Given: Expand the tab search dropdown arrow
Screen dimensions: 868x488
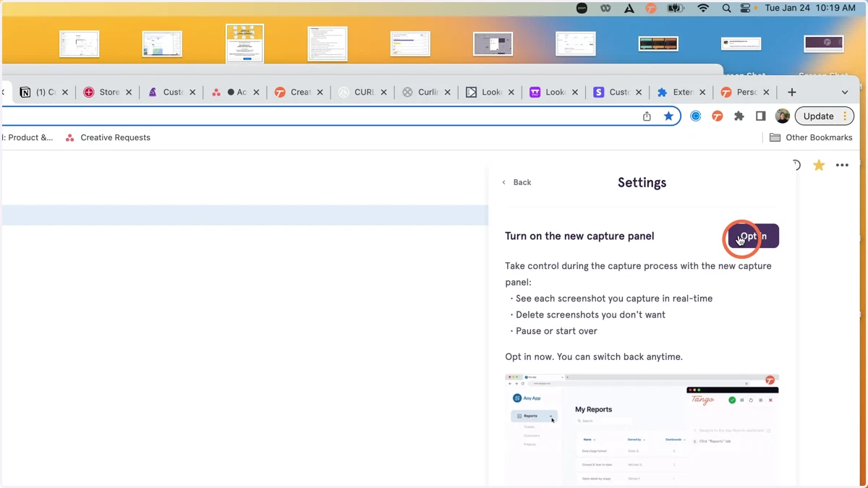Looking at the screenshot, I should click(845, 93).
